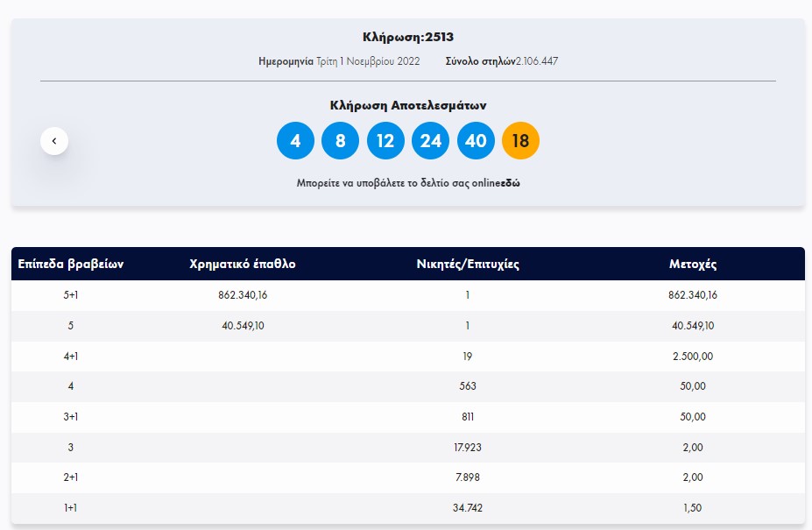Click the 'Επίπεδα βραβείων' column header
This screenshot has width=812, height=530.
click(71, 265)
